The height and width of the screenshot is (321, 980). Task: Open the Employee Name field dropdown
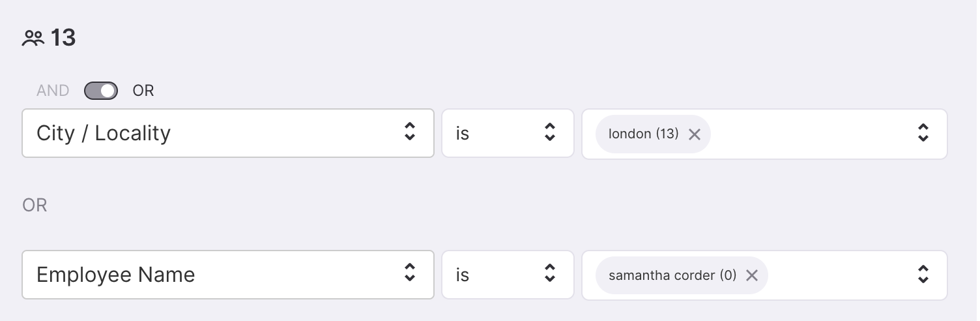pyautogui.click(x=228, y=275)
